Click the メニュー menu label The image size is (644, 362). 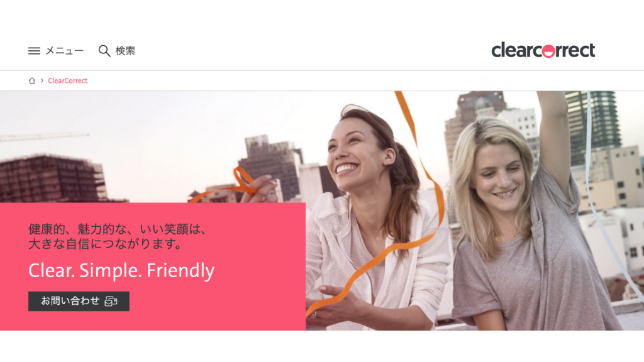pyautogui.click(x=65, y=51)
